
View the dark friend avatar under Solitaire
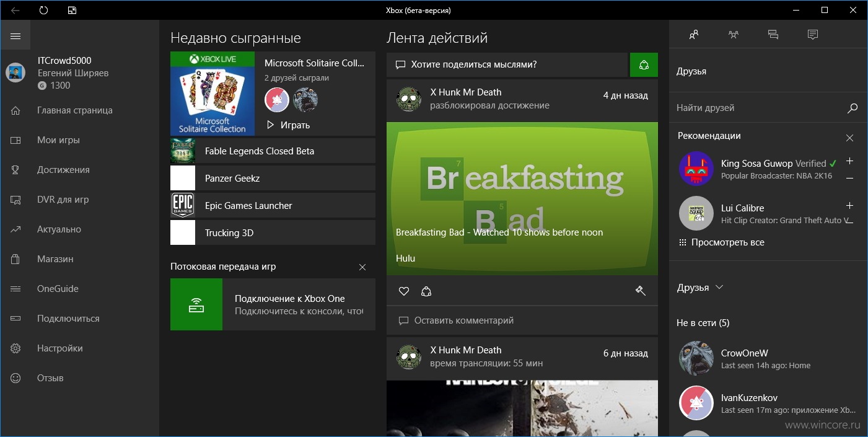[x=305, y=99]
